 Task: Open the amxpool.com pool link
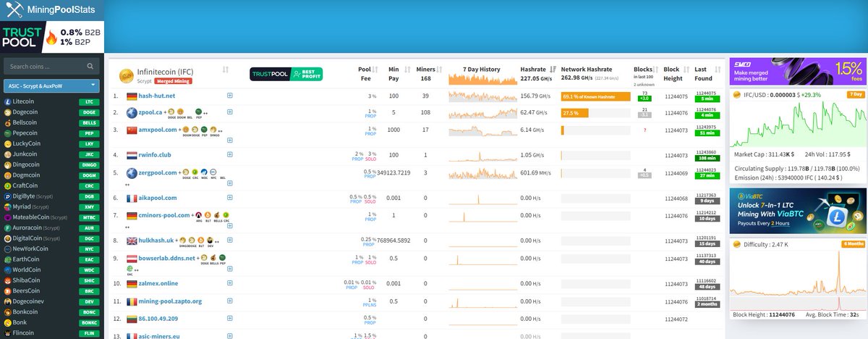pos(158,130)
